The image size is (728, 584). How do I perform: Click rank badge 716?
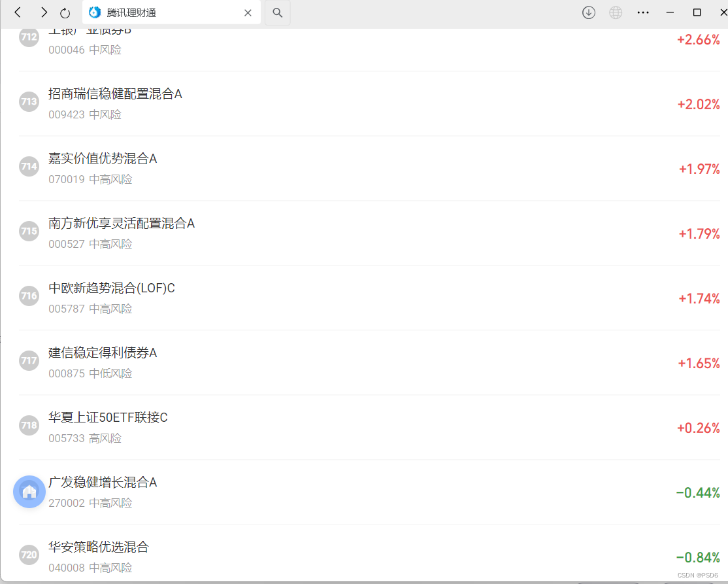29,296
